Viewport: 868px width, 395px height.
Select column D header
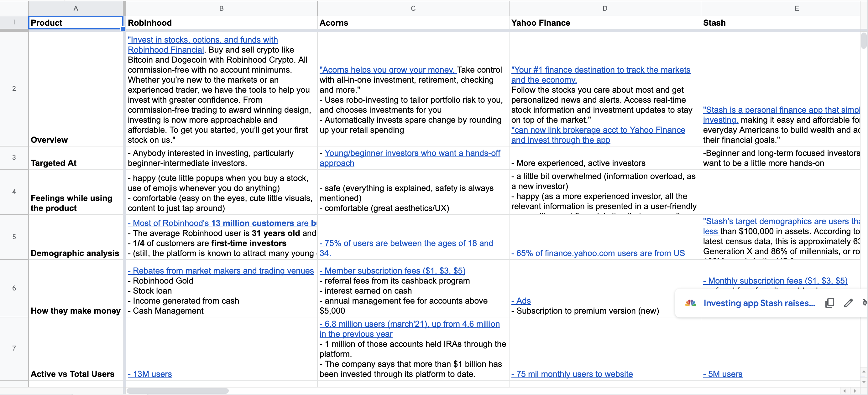605,8
